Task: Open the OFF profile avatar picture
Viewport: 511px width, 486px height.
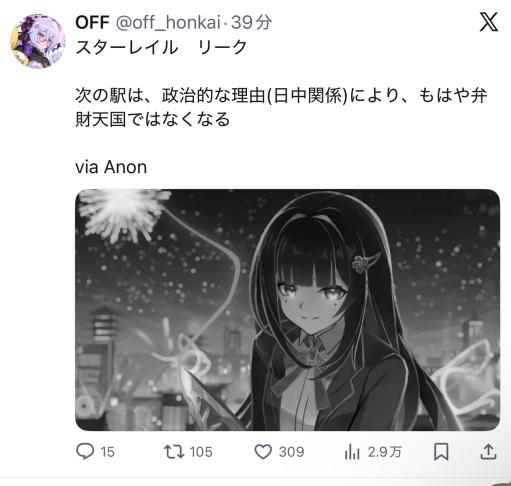Action: click(38, 41)
